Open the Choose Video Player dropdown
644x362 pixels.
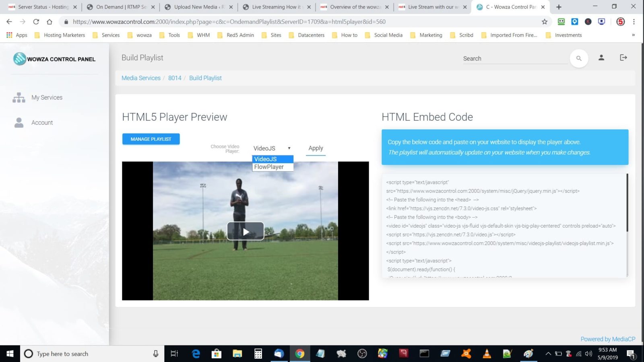(272, 148)
